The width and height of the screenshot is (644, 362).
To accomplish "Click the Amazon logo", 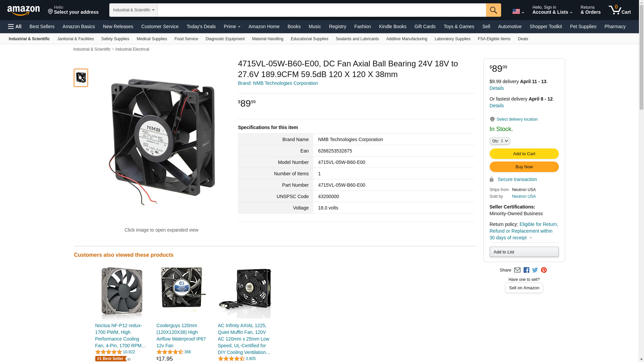I will [23, 10].
